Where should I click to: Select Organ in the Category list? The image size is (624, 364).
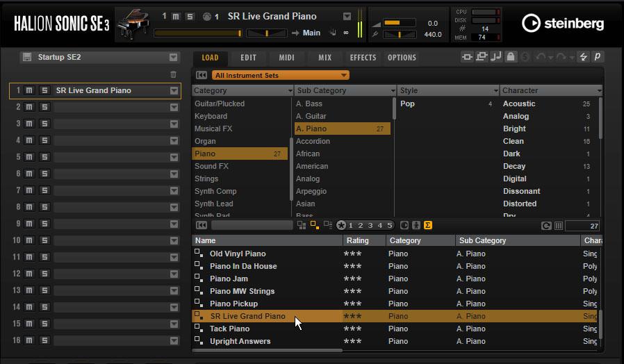click(x=205, y=141)
